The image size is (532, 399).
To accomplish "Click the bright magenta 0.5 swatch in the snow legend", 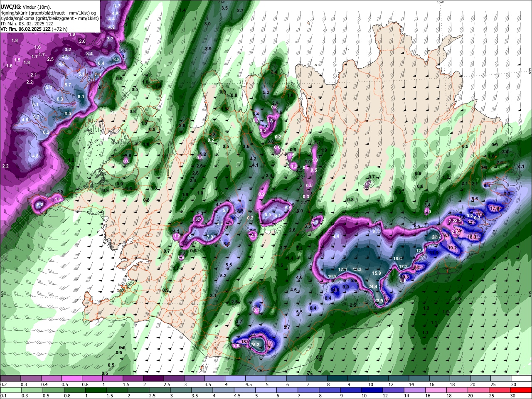I will (x=71, y=378).
